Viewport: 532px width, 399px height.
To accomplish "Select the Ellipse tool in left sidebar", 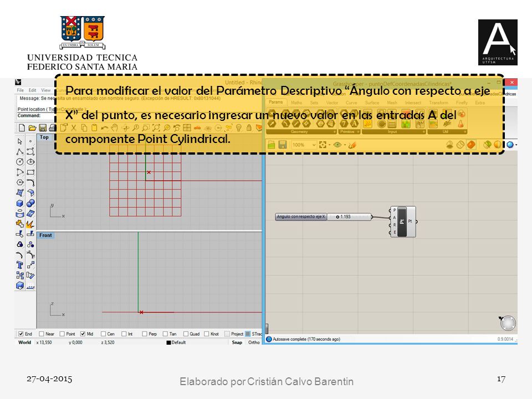I will 30,162.
